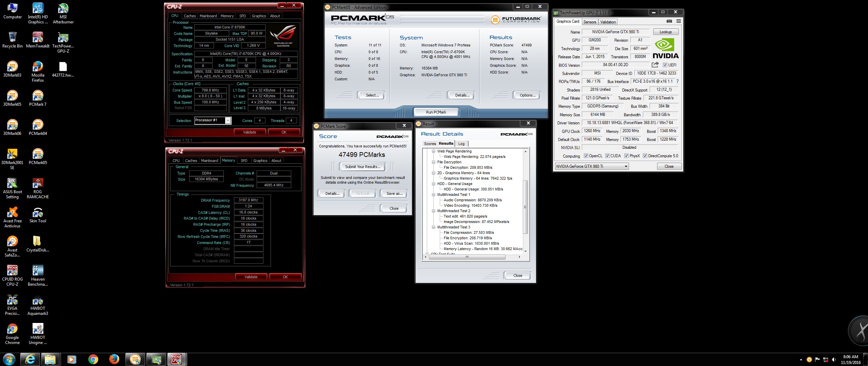Viewport: 868px width, 366px height.
Task: Collapse Multithreaded Test 3 tree node
Action: click(x=433, y=227)
